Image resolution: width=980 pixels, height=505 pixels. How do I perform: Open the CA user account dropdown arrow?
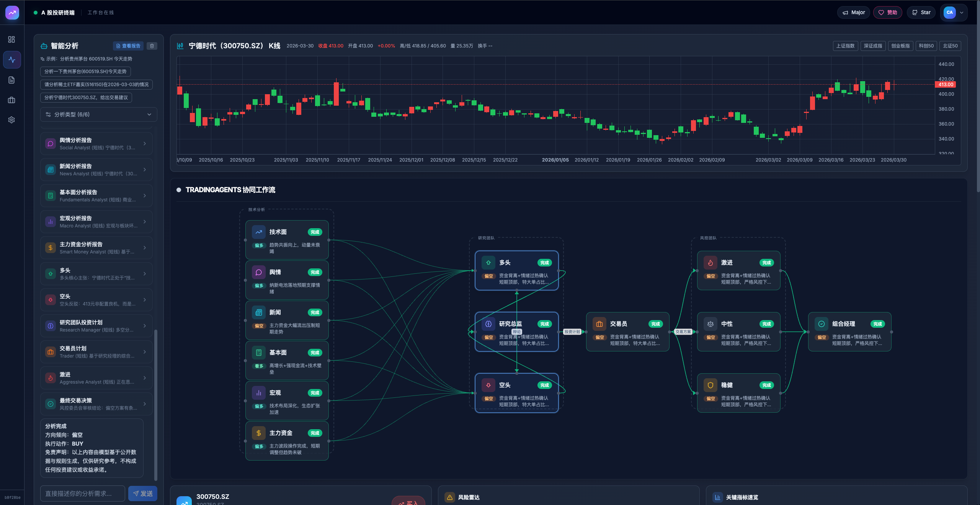tap(961, 13)
